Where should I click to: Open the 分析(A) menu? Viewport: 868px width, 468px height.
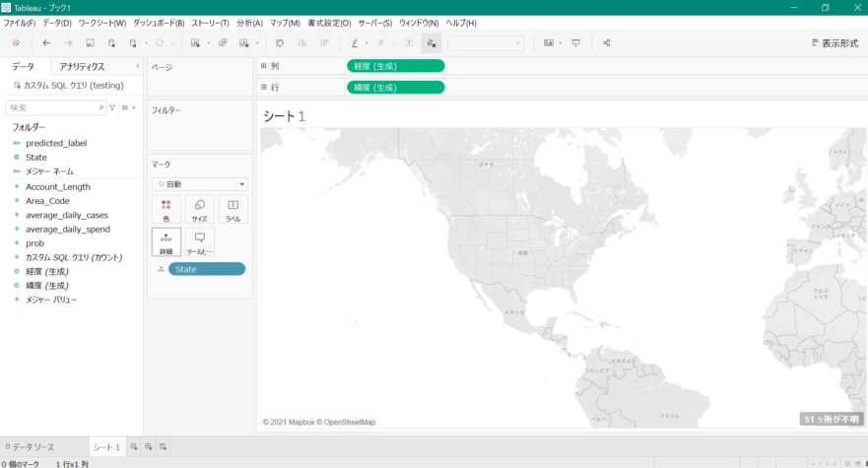click(x=249, y=23)
